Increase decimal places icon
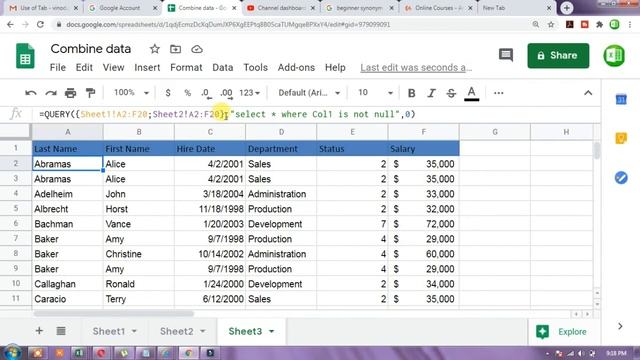Screen dimensions: 640x360 point(226,94)
